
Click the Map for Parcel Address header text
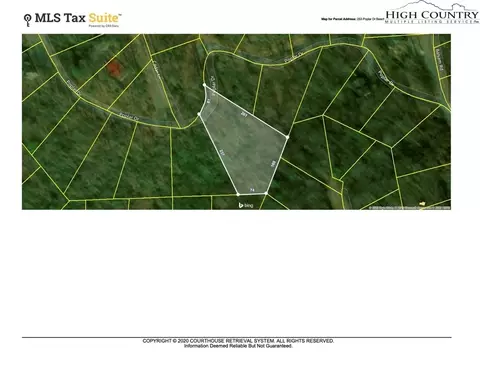[x=352, y=19]
